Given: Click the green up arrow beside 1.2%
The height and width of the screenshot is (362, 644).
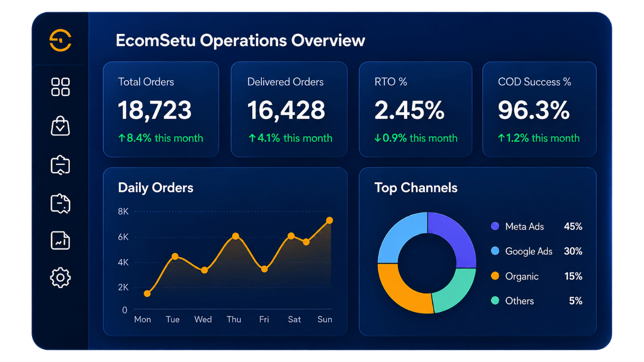Looking at the screenshot, I should click(501, 138).
